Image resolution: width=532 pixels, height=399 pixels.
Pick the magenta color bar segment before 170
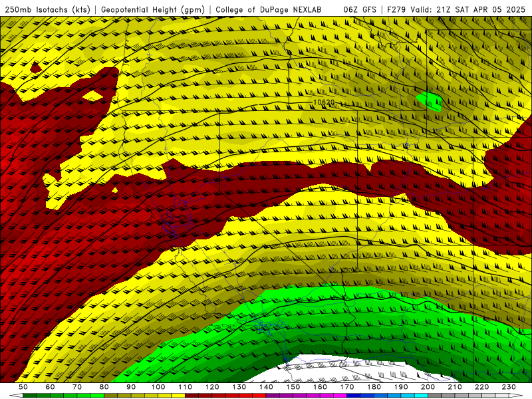point(340,395)
